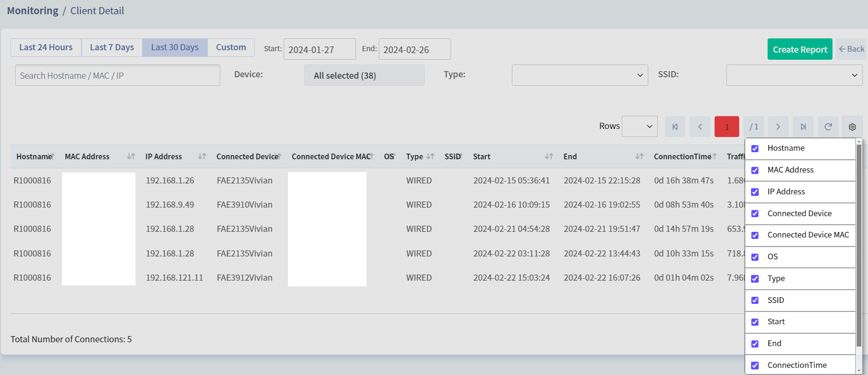Click start time 2024-02-22 03:11:28

tap(511, 254)
